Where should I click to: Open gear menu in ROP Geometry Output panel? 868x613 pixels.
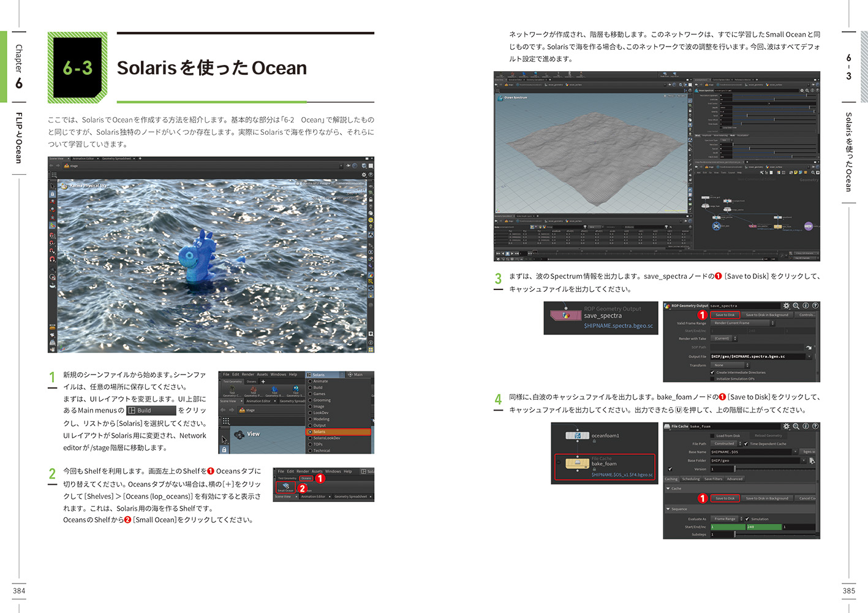(787, 305)
